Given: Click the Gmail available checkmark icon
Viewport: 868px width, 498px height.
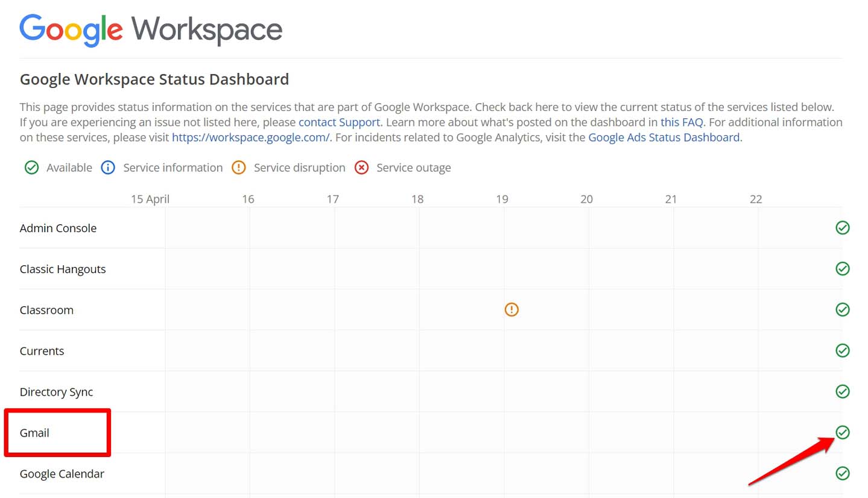Looking at the screenshot, I should tap(843, 432).
